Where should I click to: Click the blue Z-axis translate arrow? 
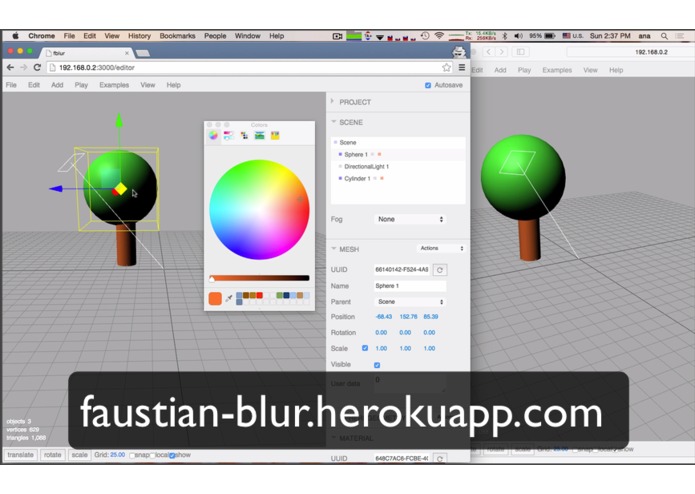56,189
